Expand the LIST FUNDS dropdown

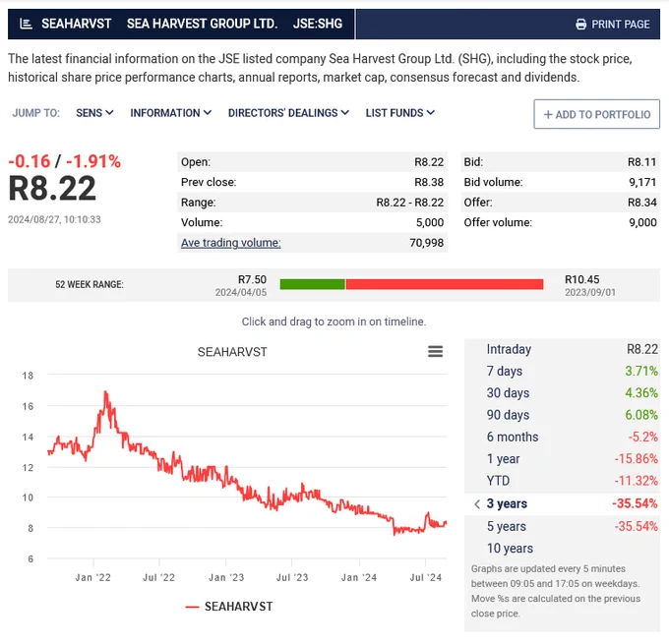[x=399, y=113]
